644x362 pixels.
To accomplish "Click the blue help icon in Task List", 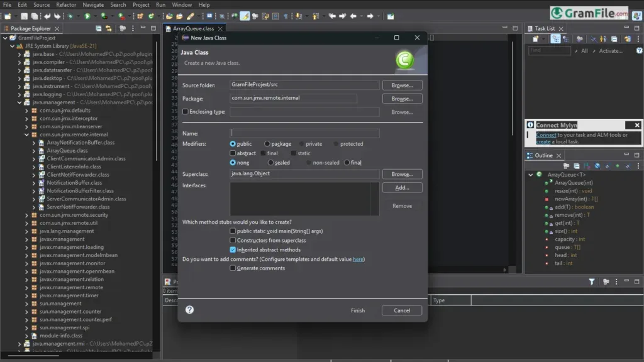I will tap(640, 50).
